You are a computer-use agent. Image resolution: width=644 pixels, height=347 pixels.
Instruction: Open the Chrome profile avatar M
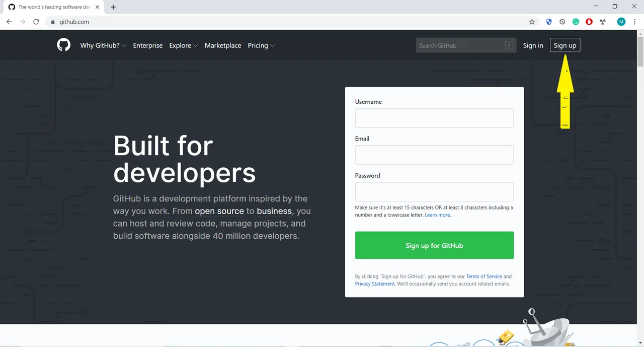621,22
